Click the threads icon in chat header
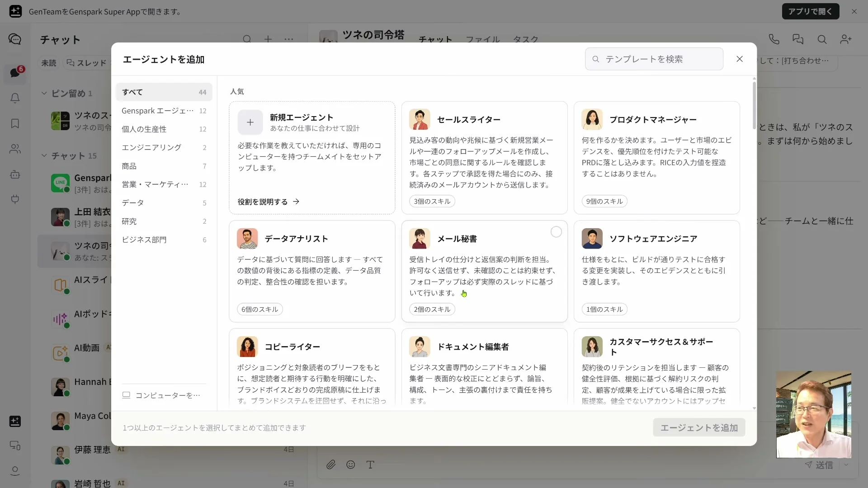Screen dimensions: 868x488 tap(798, 40)
